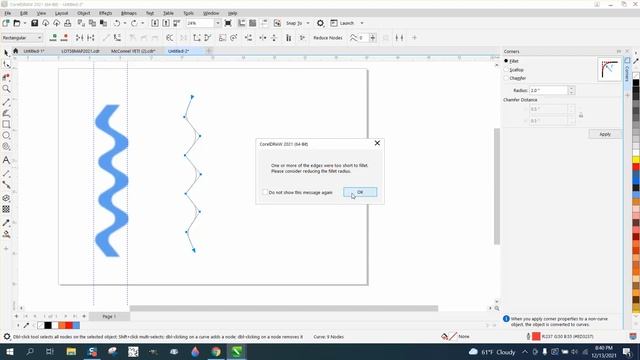Viewport: 640px width, 360px height.
Task: Select the Rectangle tool in toolbox
Action: click(x=7, y=124)
